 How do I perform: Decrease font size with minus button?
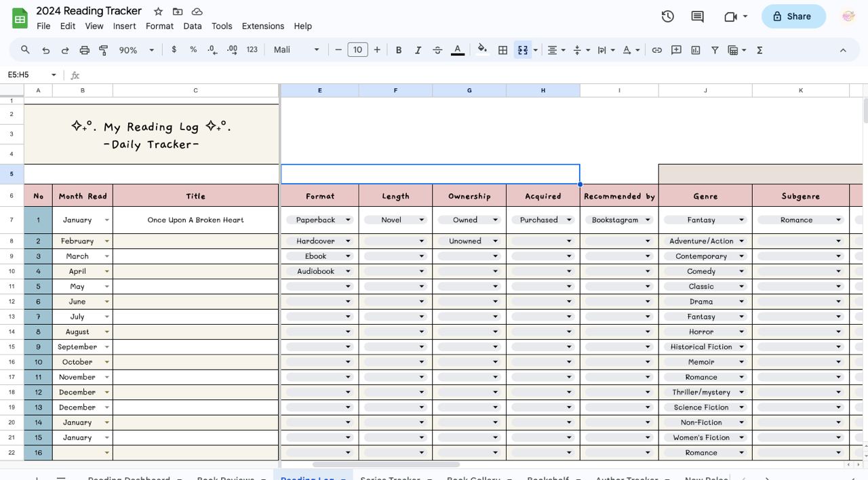tap(338, 49)
